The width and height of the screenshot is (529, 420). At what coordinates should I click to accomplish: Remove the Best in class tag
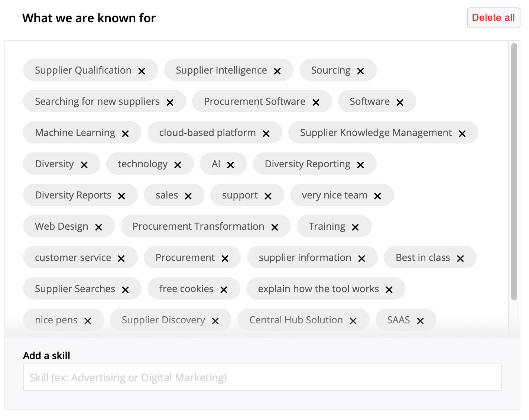pos(460,258)
